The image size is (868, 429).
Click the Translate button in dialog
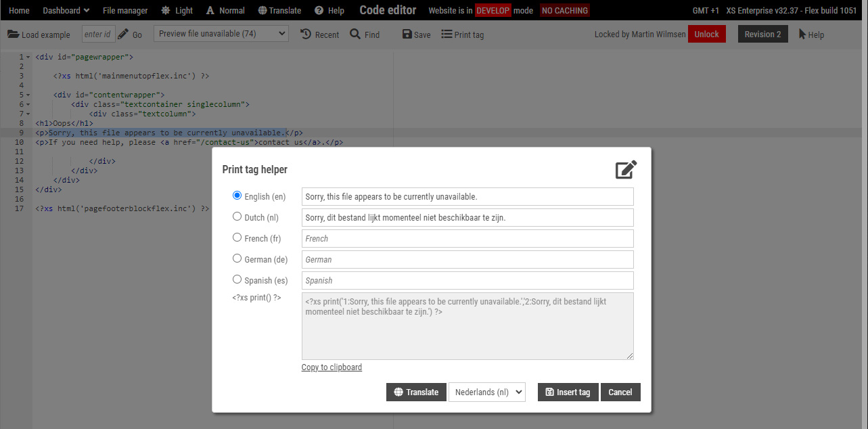(416, 392)
